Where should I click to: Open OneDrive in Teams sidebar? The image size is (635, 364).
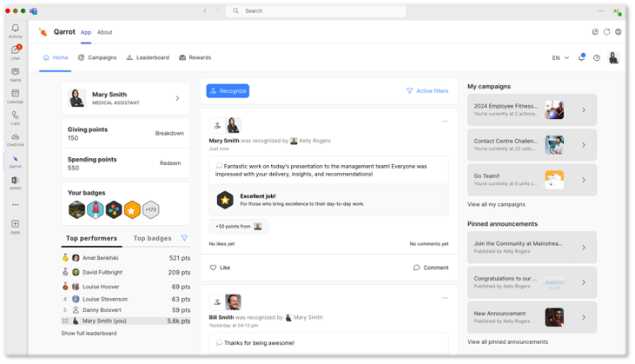tap(16, 139)
